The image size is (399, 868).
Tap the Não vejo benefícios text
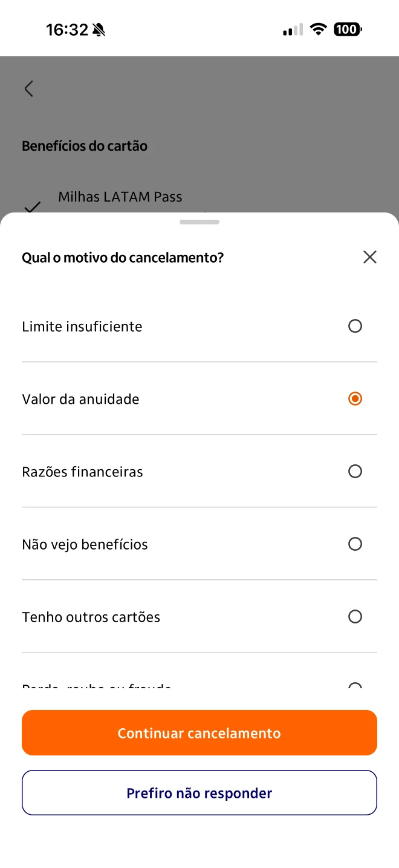point(85,545)
